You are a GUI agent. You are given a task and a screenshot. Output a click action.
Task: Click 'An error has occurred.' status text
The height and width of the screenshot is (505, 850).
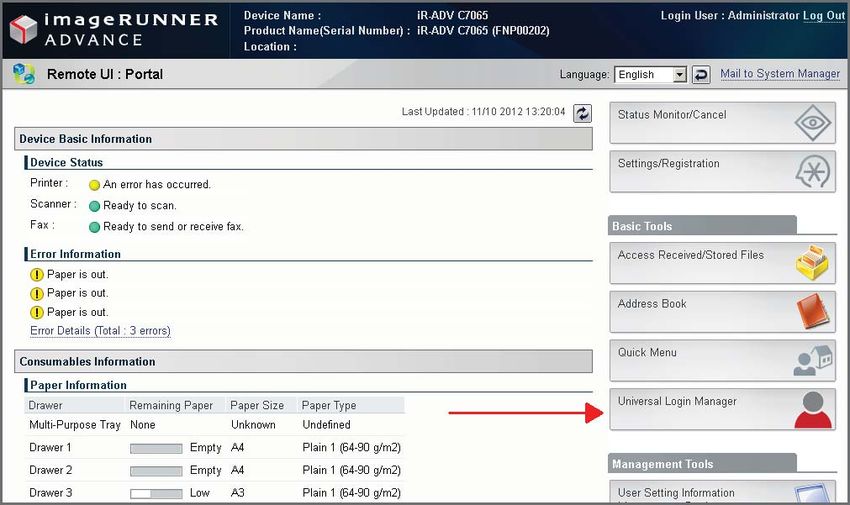(157, 185)
